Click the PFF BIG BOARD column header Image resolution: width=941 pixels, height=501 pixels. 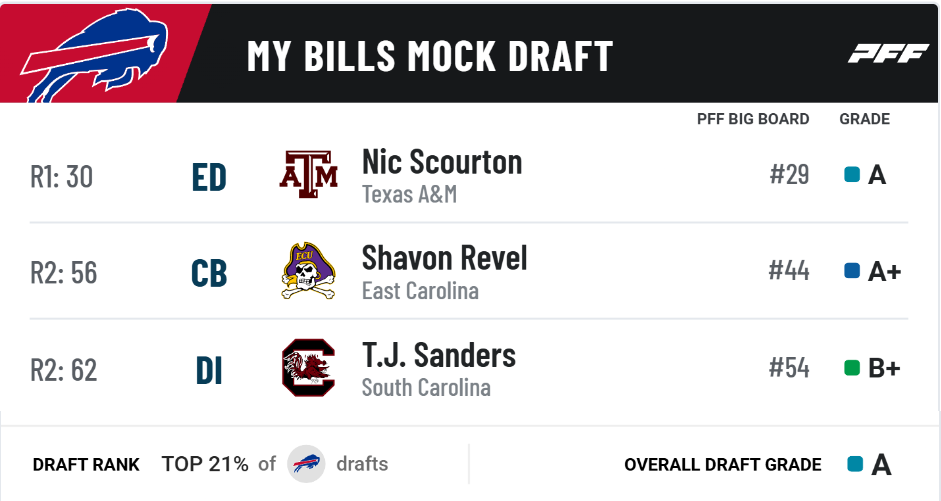(x=753, y=119)
